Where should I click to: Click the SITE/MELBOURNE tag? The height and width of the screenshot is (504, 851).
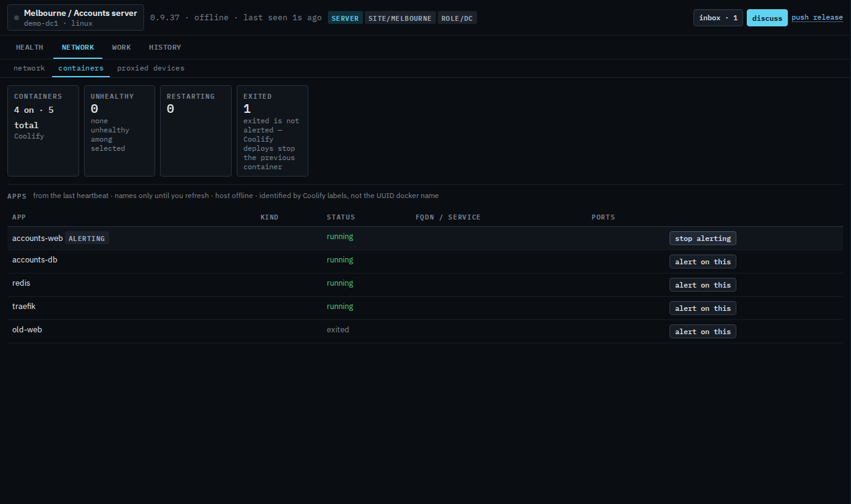point(400,18)
